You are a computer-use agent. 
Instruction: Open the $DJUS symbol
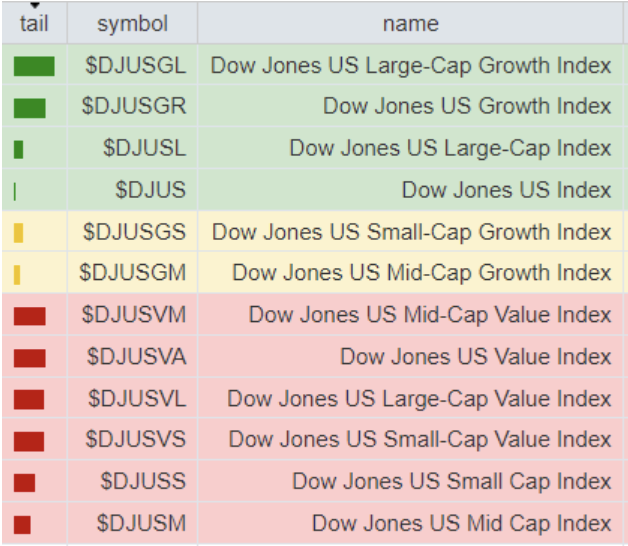[150, 190]
